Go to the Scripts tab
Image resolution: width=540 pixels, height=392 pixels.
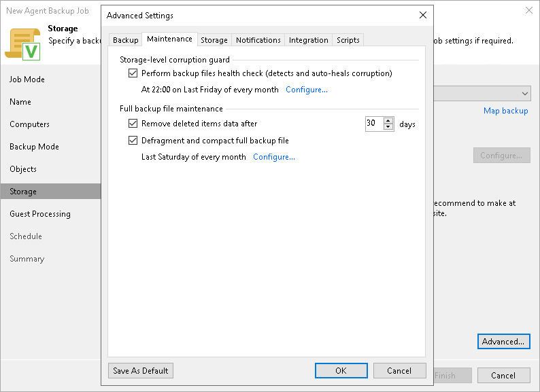348,40
